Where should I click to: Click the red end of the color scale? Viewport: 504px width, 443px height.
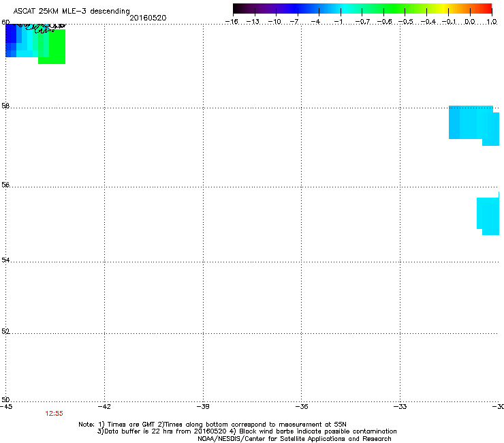pyautogui.click(x=486, y=9)
